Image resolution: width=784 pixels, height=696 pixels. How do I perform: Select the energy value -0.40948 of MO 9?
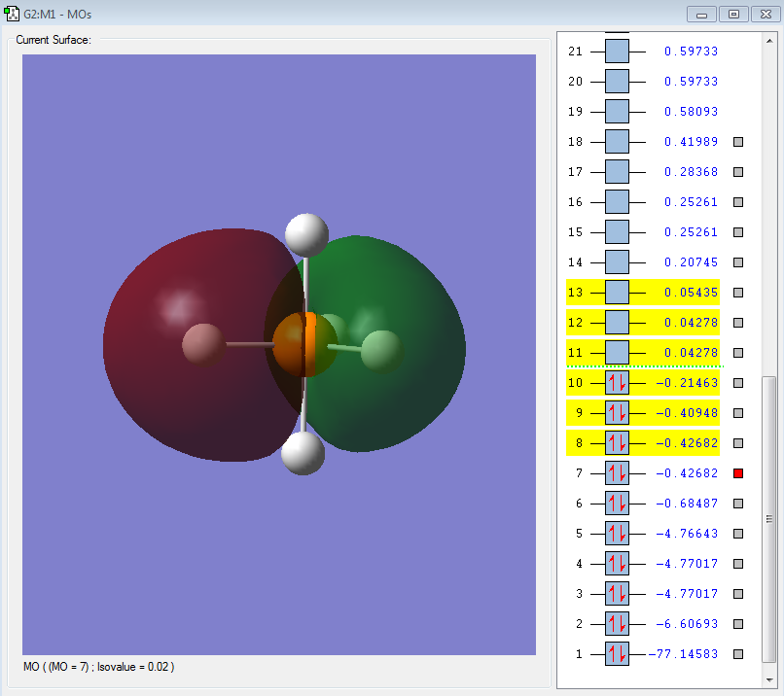pos(687,413)
